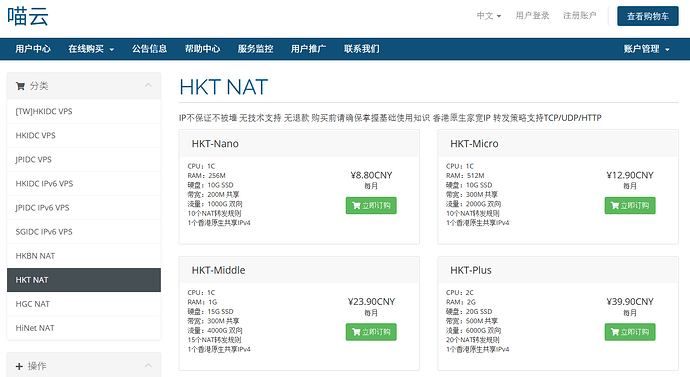Click the 查看购物车 button
Image resolution: width=690 pixels, height=377 pixels.
point(647,16)
